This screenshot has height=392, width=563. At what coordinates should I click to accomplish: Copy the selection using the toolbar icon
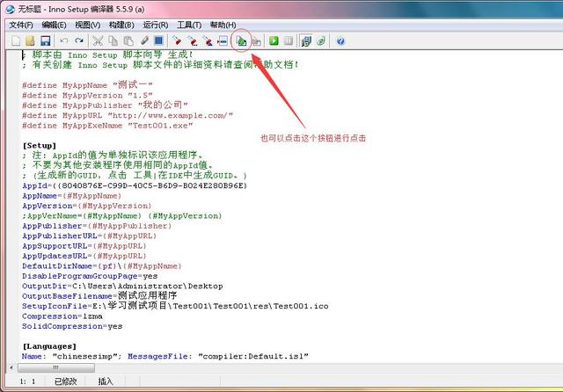coord(113,41)
